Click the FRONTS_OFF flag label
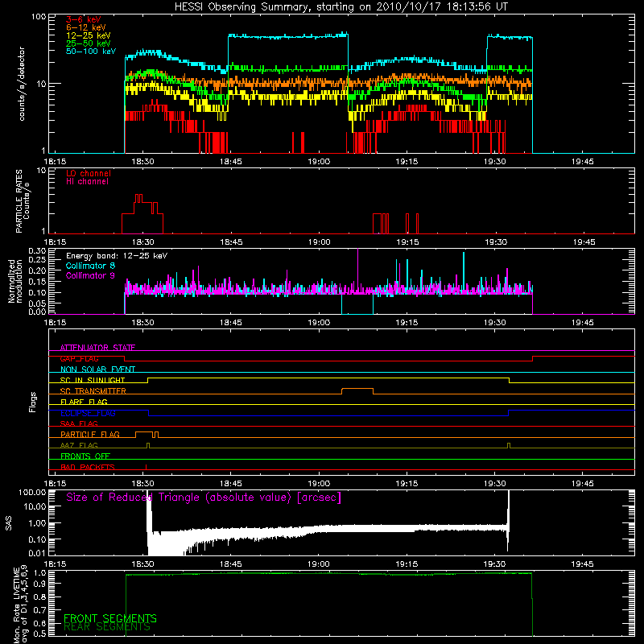This screenshot has width=644, height=644. [x=85, y=456]
